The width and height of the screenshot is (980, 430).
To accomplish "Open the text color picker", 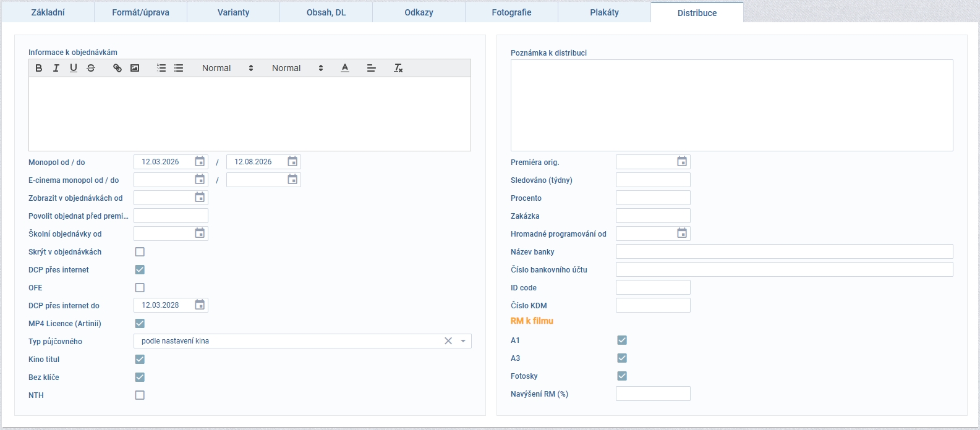I will pyautogui.click(x=345, y=68).
